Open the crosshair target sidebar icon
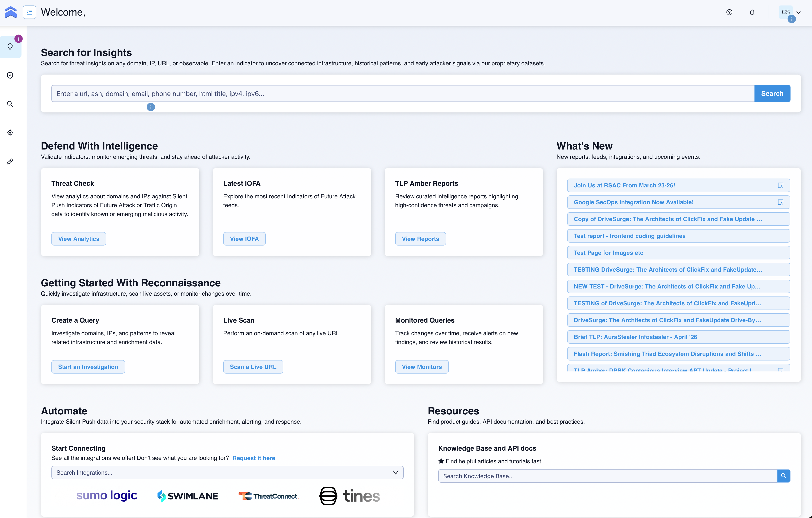This screenshot has height=518, width=812. tap(10, 133)
